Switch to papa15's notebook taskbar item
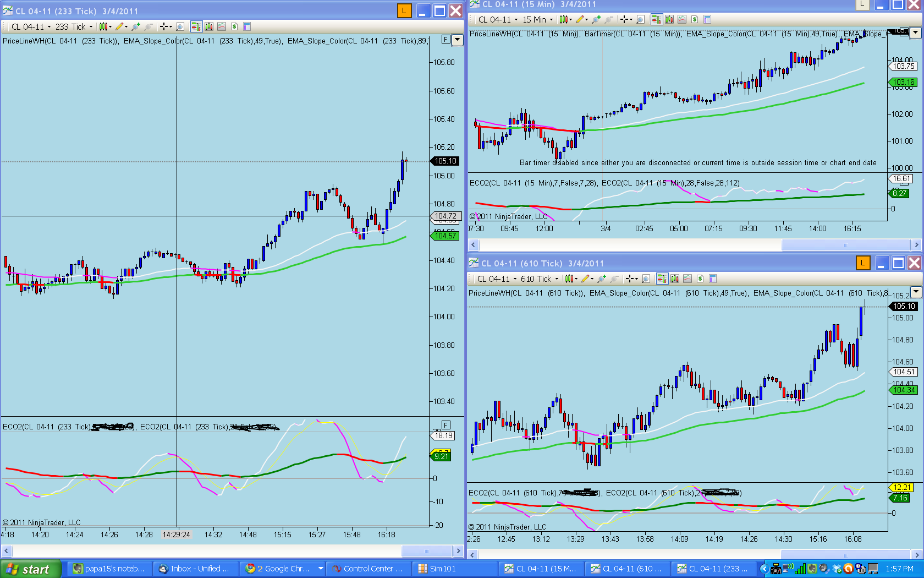This screenshot has width=924, height=578. [109, 569]
